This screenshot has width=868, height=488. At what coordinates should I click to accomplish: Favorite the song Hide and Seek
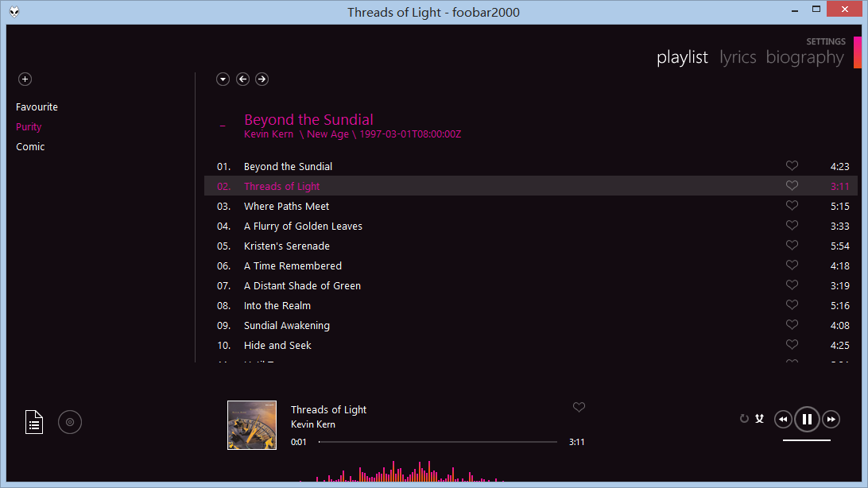[792, 344]
